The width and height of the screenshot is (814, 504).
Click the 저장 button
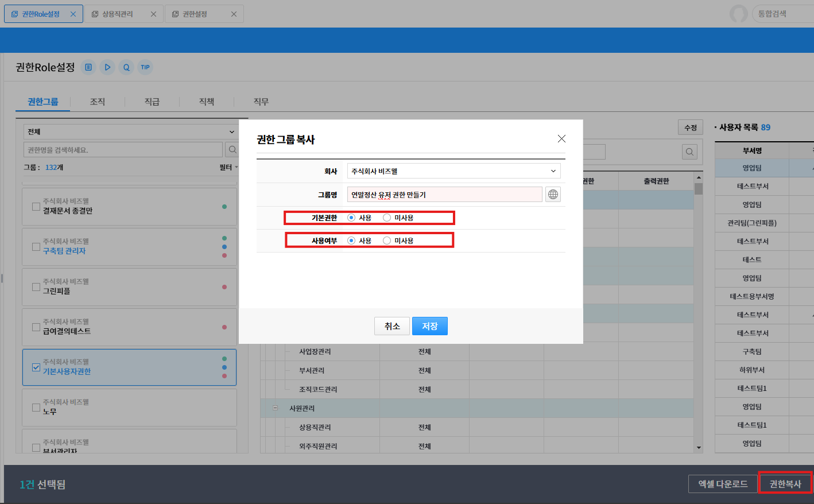(429, 326)
